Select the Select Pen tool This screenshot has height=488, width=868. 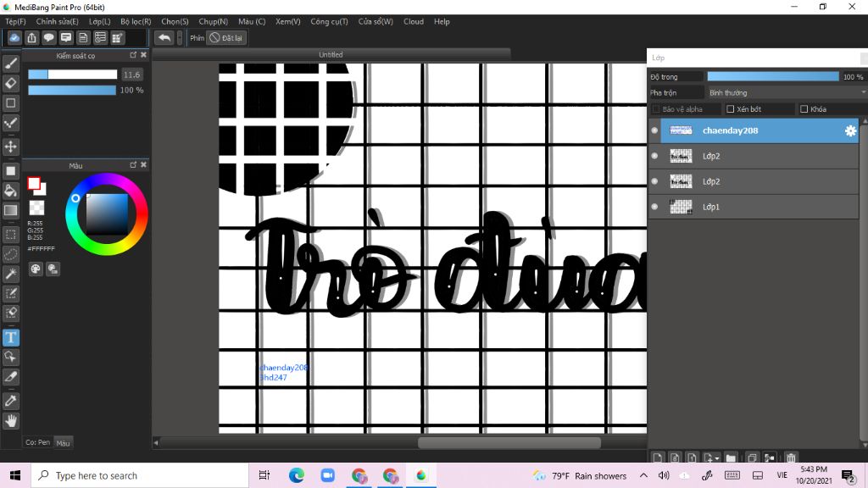coord(10,293)
